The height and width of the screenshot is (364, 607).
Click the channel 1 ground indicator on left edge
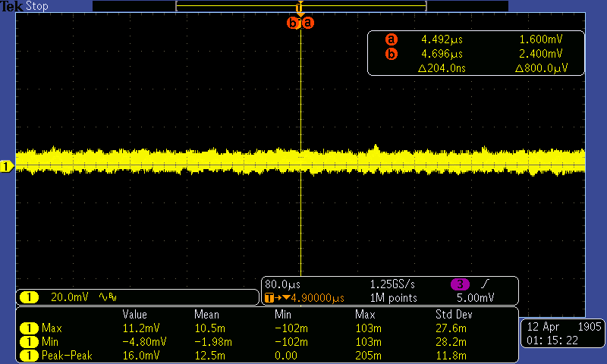coord(6,166)
